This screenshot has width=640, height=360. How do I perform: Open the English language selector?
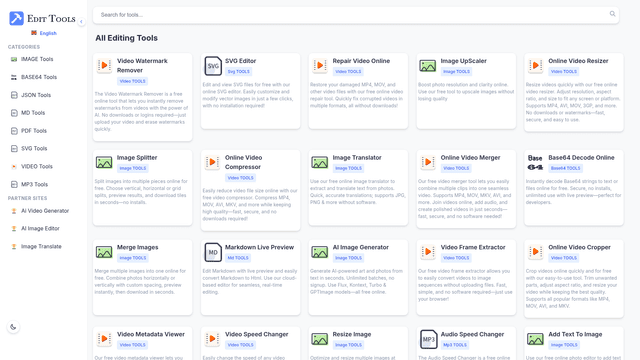(x=44, y=33)
